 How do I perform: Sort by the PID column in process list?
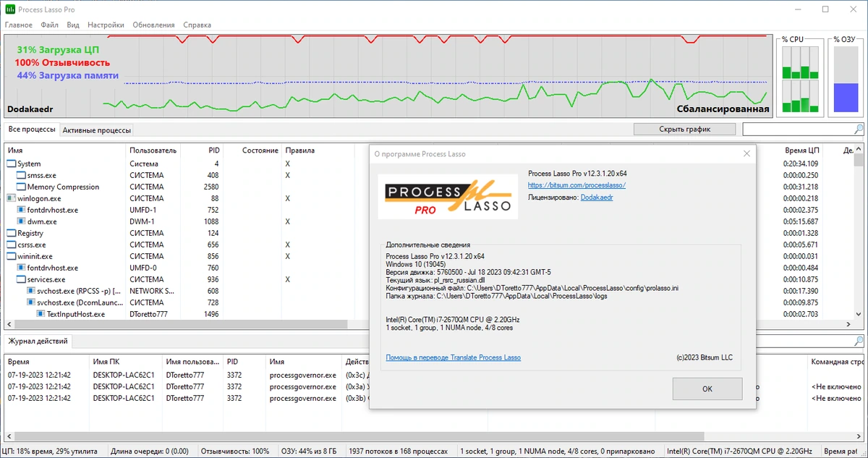pyautogui.click(x=202, y=150)
